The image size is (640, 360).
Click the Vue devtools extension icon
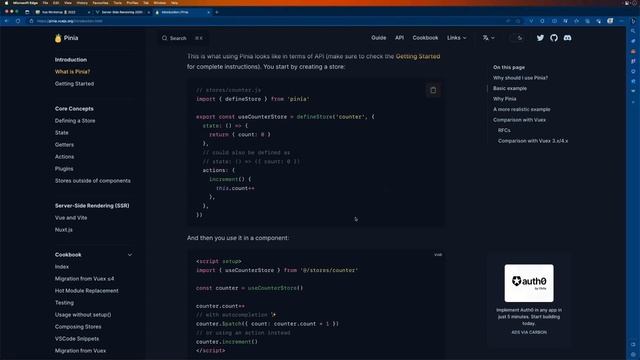click(x=531, y=21)
